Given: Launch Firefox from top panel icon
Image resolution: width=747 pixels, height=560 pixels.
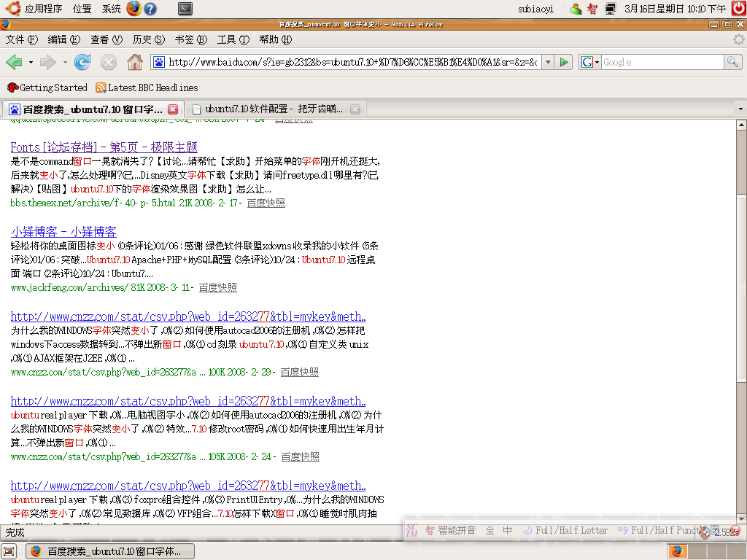Looking at the screenshot, I should coord(134,9).
